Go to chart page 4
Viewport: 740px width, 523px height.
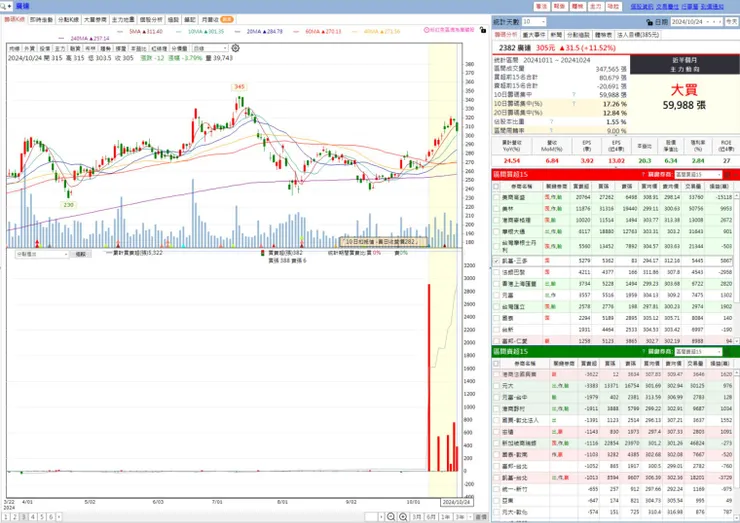click(x=33, y=517)
